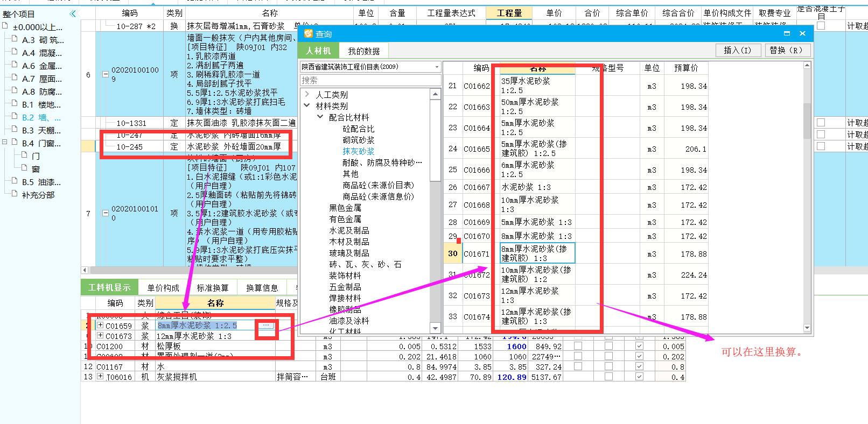Click the 取费专业 column header
This screenshot has height=424, width=868.
click(x=774, y=13)
